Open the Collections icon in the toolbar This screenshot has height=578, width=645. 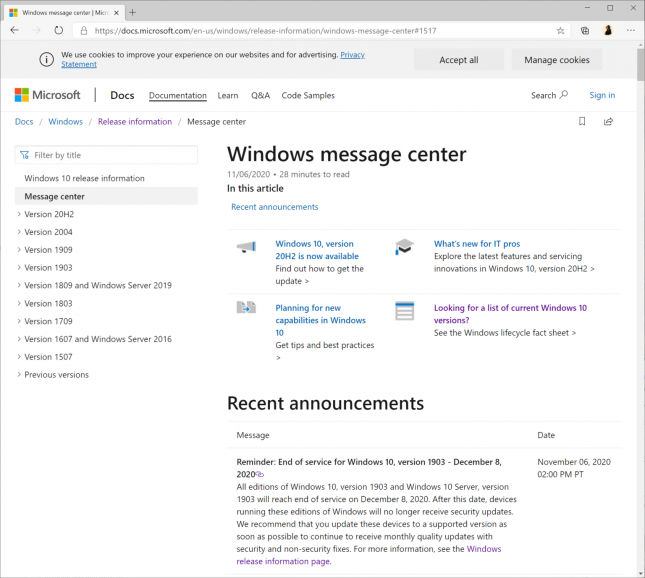(x=585, y=30)
